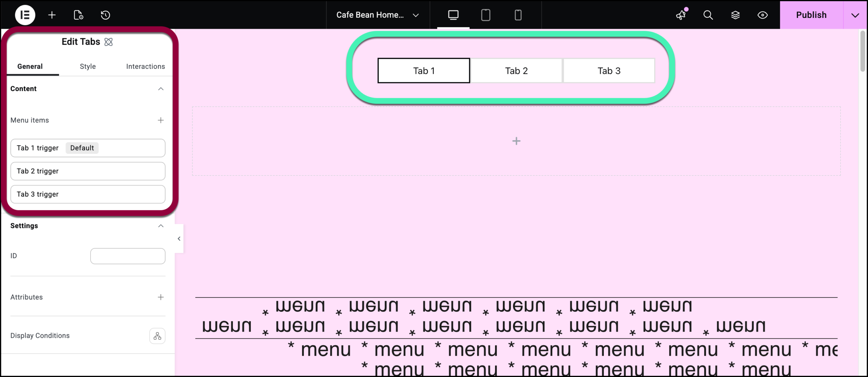The width and height of the screenshot is (868, 377).
Task: Open the structure layers icon
Action: 735,15
